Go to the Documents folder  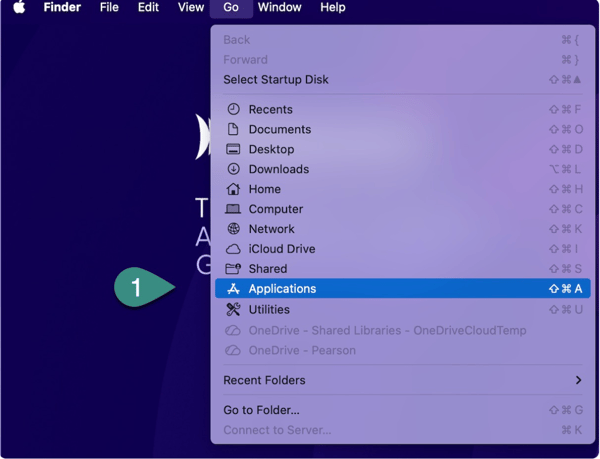click(x=403, y=129)
